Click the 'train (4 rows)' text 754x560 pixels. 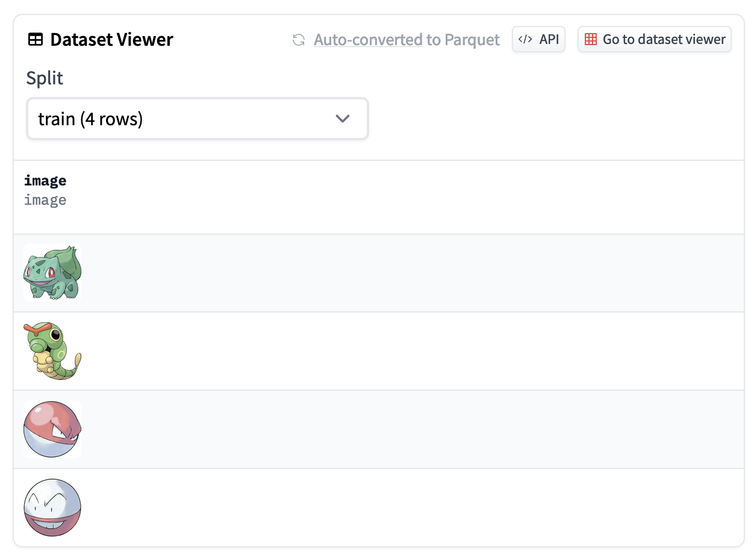90,119
